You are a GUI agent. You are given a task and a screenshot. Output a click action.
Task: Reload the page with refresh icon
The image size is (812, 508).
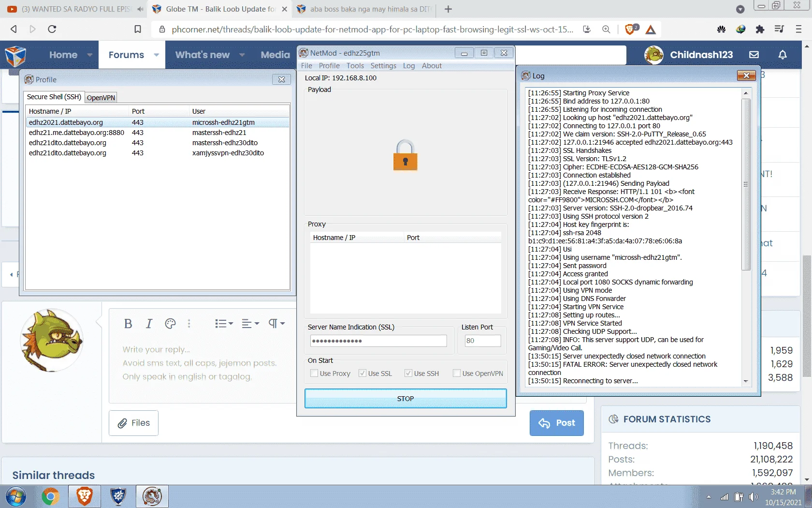(x=52, y=29)
